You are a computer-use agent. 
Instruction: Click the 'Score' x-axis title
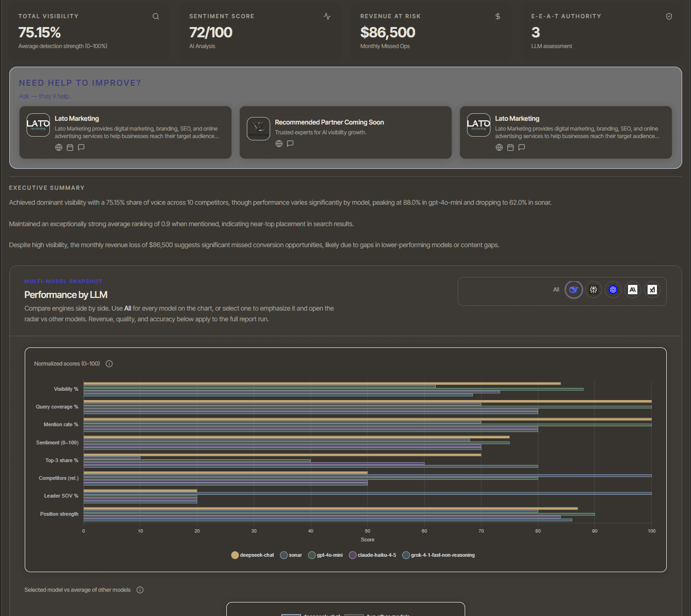point(368,540)
